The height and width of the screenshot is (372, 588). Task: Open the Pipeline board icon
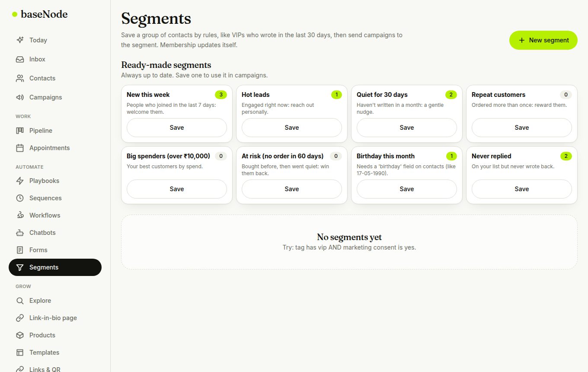click(x=20, y=131)
